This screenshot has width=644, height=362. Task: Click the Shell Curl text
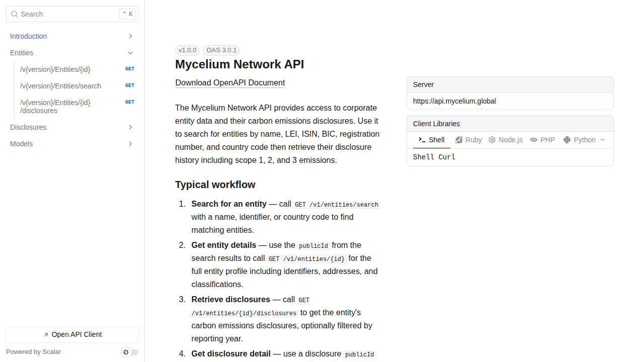click(434, 157)
